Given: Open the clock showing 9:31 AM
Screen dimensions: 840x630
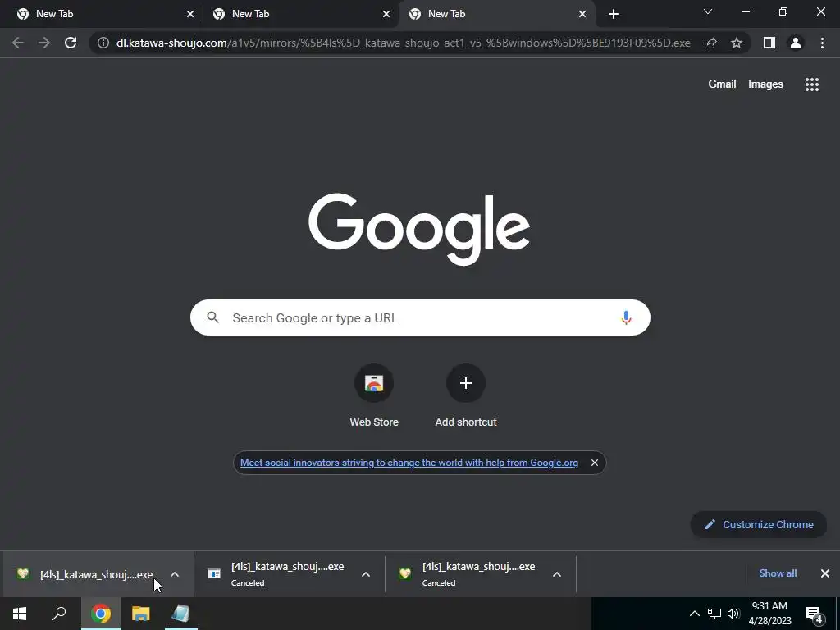Looking at the screenshot, I should pos(769,614).
